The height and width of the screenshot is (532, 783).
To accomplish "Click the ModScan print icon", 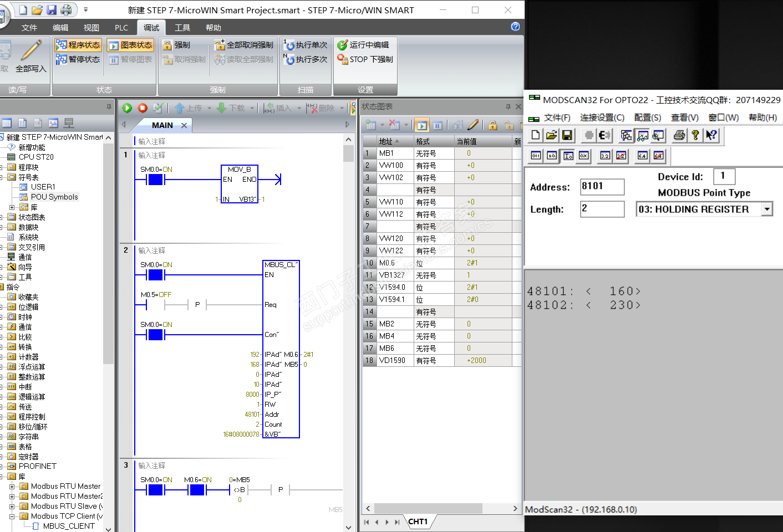I will [679, 135].
